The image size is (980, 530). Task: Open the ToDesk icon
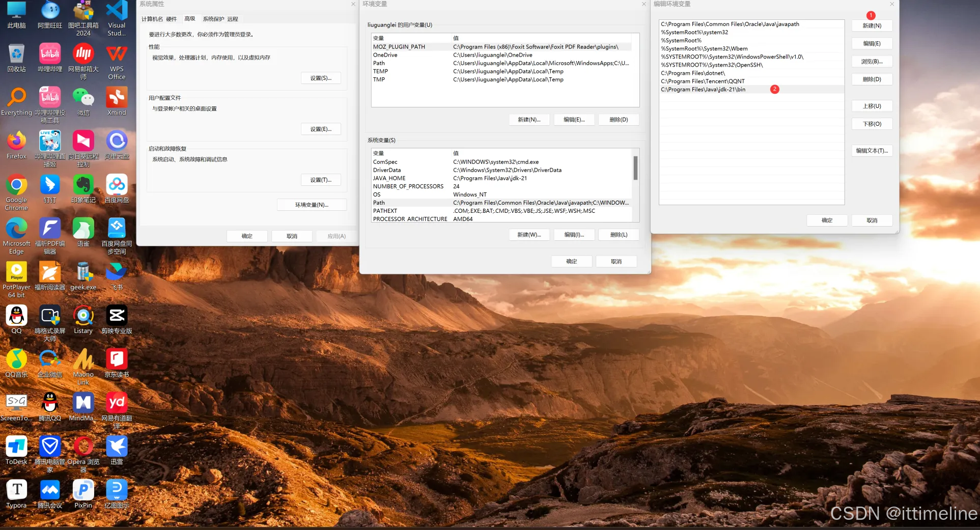pyautogui.click(x=16, y=450)
